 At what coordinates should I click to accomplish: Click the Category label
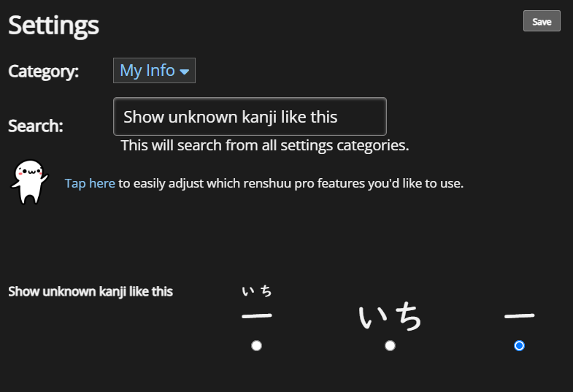44,71
